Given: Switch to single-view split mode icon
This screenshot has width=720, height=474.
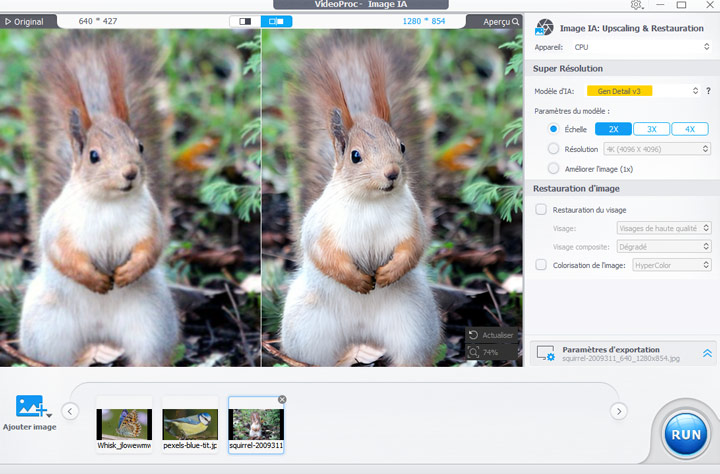Looking at the screenshot, I should (x=245, y=21).
